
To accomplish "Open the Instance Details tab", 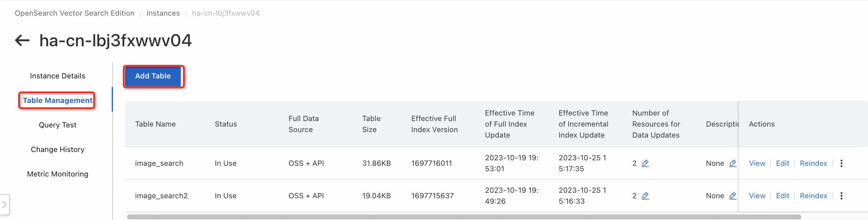I will pyautogui.click(x=58, y=76).
